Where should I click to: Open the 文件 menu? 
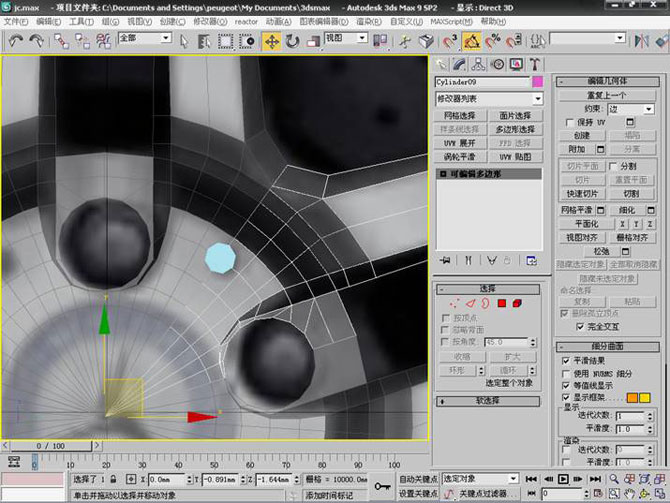pyautogui.click(x=16, y=20)
